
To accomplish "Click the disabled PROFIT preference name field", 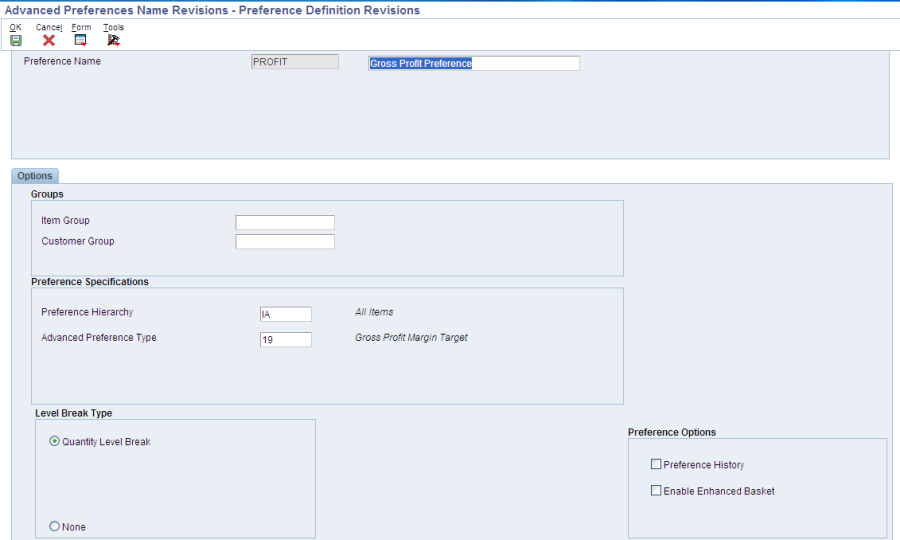I will coord(295,62).
